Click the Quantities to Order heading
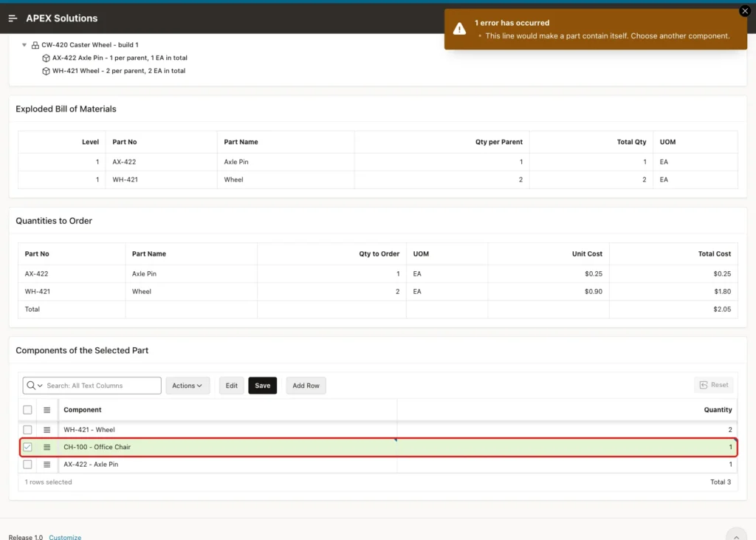This screenshot has height=540, width=756. click(54, 221)
